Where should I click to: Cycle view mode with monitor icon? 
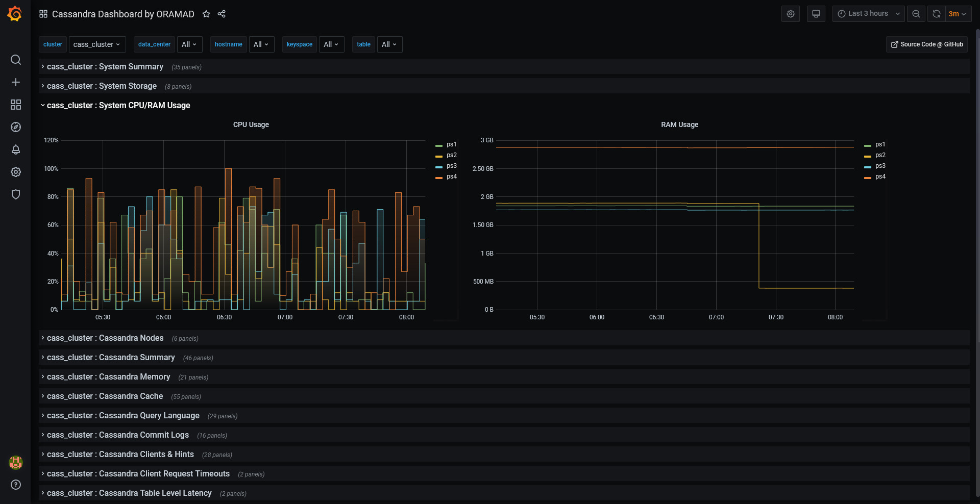tap(816, 14)
